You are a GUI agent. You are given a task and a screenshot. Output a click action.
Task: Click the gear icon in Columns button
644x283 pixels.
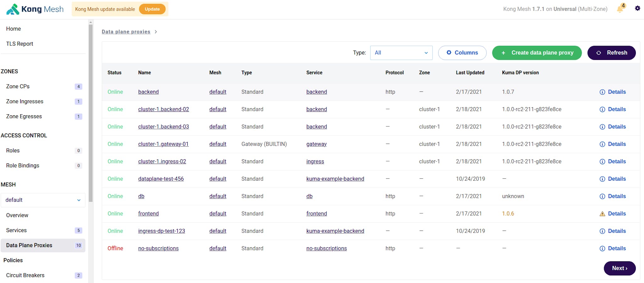pyautogui.click(x=449, y=53)
